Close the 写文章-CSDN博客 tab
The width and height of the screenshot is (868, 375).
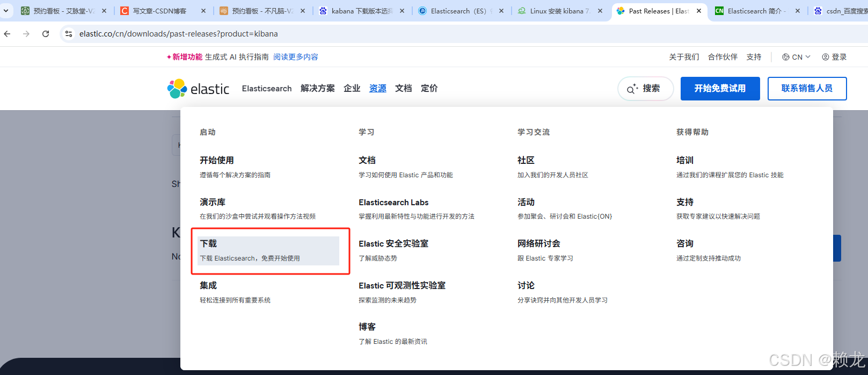click(x=203, y=11)
